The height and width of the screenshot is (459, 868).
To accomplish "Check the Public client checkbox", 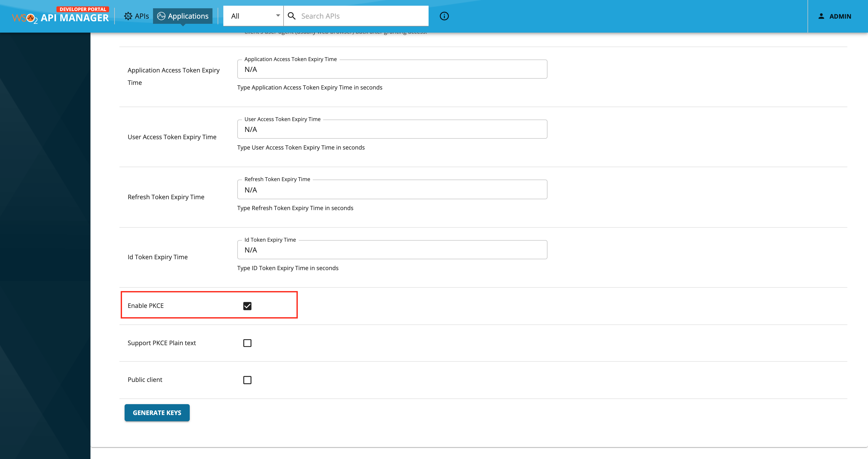I will pos(248,380).
